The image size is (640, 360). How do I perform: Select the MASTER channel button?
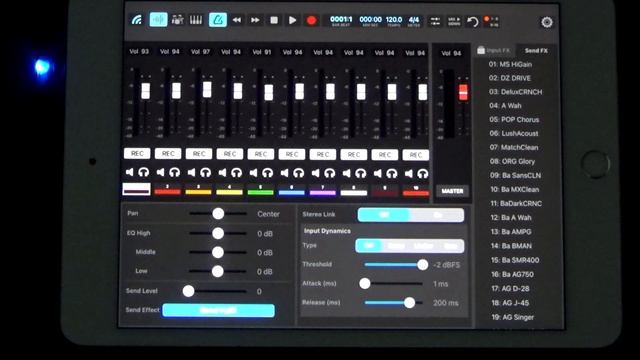coord(452,191)
